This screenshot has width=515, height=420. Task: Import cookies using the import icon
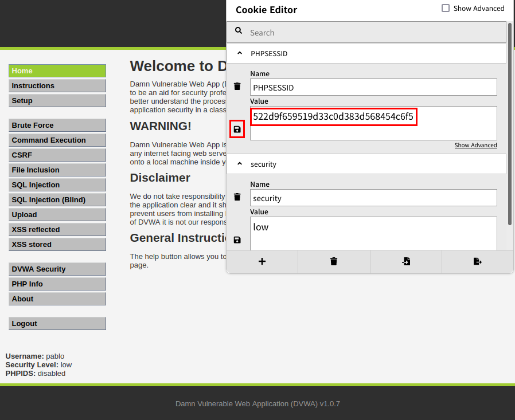tap(406, 261)
